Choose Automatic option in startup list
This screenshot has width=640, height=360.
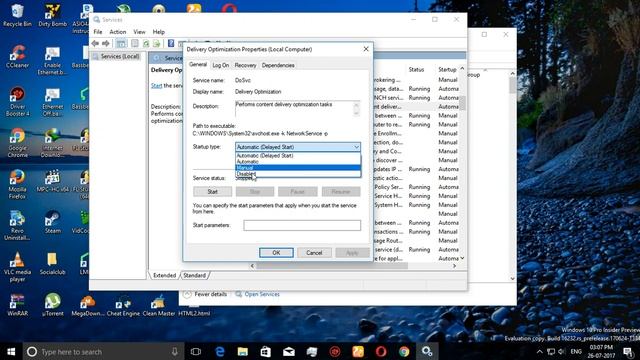pos(298,162)
